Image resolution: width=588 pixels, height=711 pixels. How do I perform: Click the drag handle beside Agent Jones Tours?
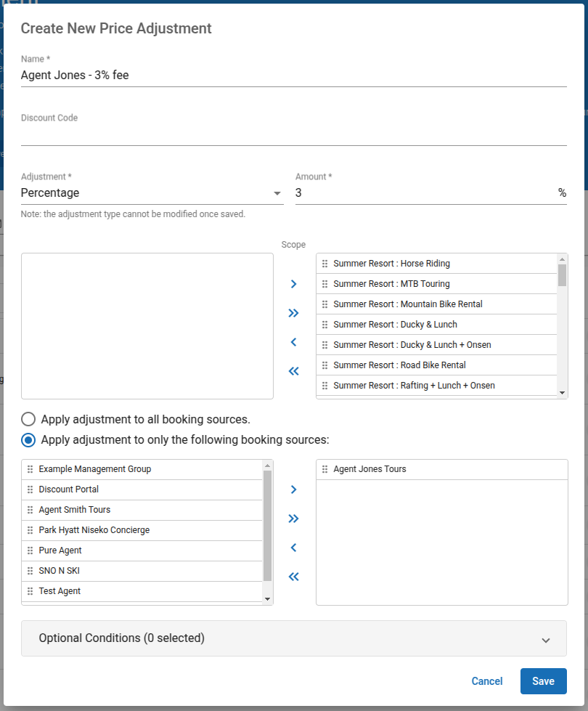324,469
